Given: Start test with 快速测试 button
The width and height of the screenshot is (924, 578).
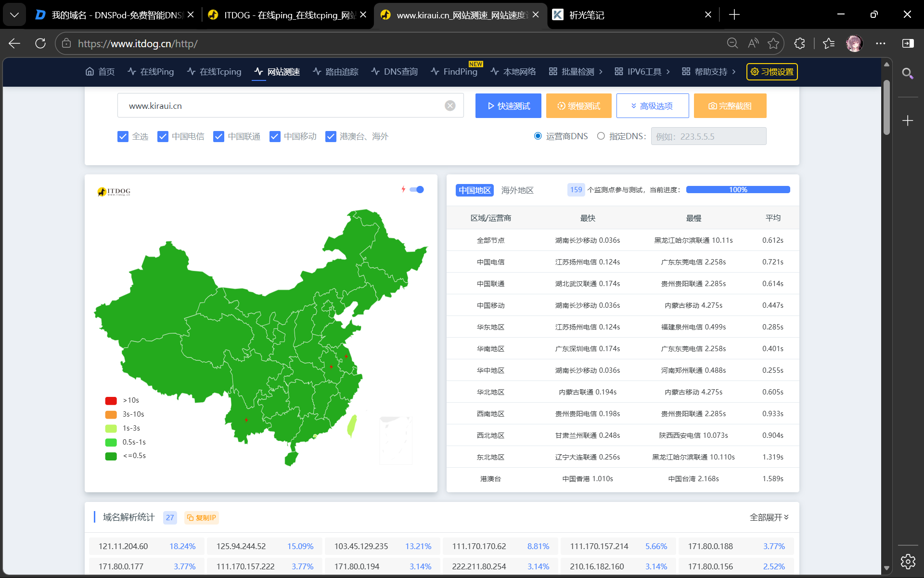Looking at the screenshot, I should (508, 105).
